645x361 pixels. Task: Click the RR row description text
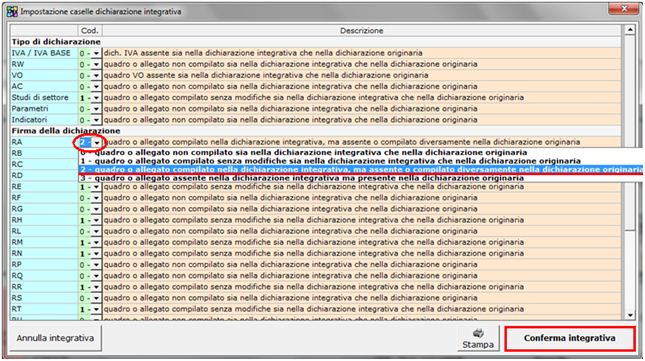pyautogui.click(x=314, y=287)
